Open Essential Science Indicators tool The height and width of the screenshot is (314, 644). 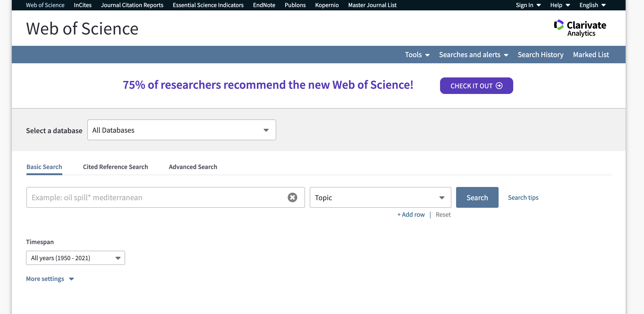tap(208, 5)
